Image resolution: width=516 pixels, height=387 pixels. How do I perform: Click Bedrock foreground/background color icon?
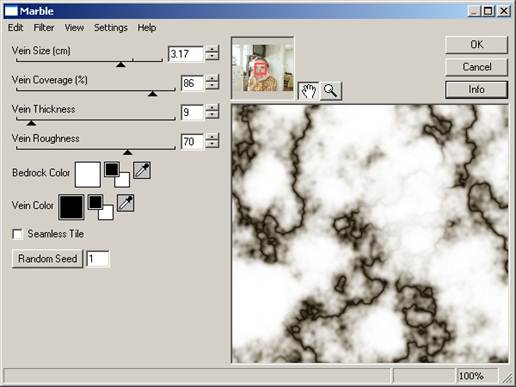117,175
